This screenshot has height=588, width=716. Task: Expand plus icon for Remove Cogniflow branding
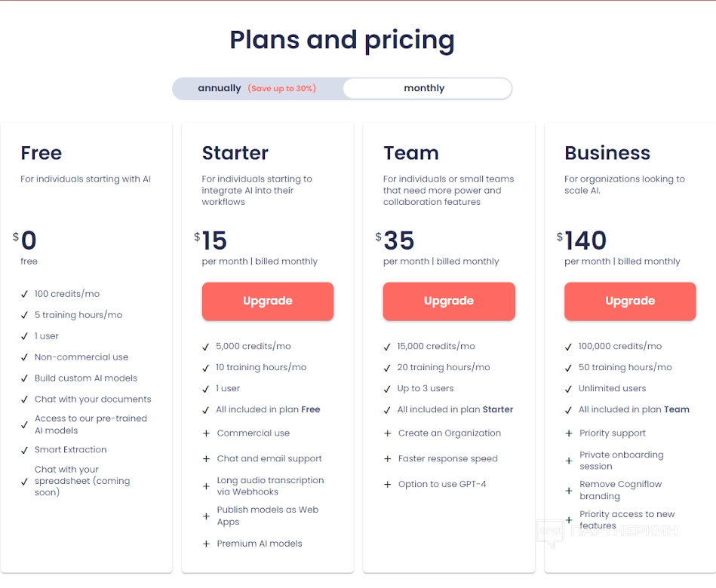pyautogui.click(x=569, y=491)
